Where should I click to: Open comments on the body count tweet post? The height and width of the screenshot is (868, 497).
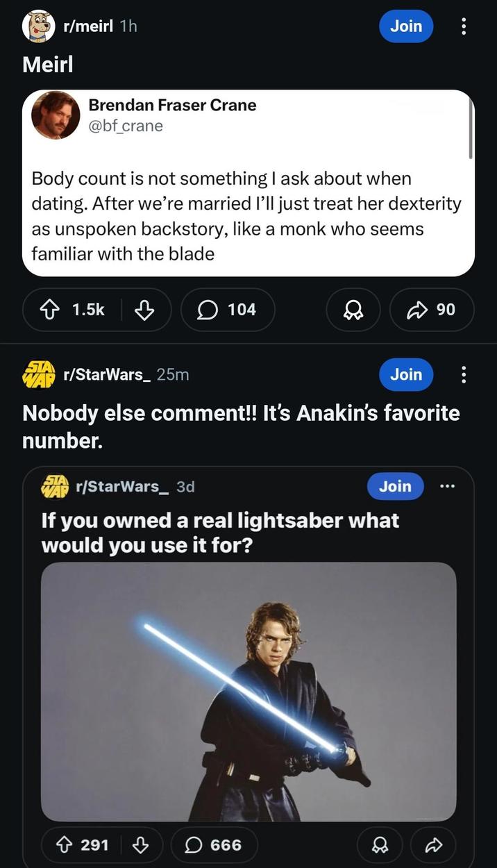(228, 310)
